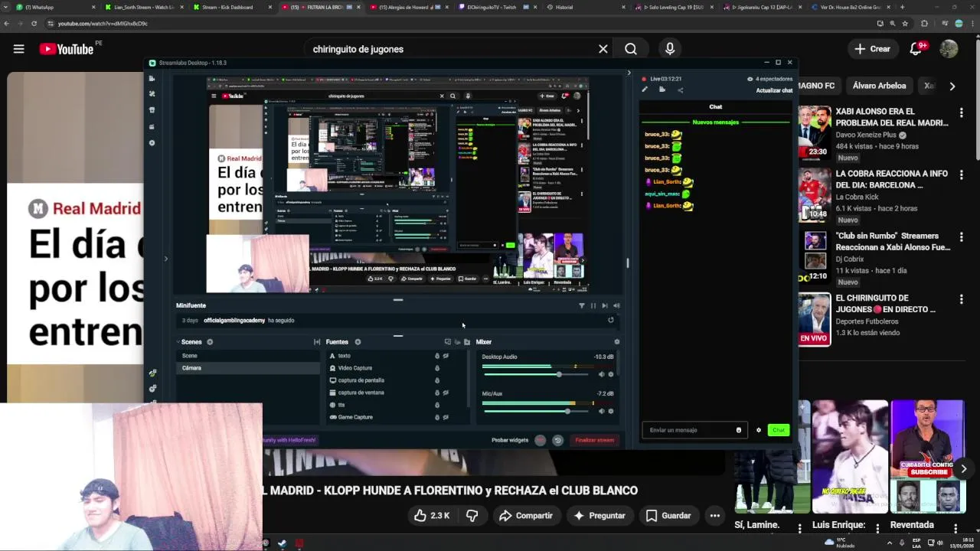Toggle visibility of captura de ventana source
Viewport: 980px width, 551px height.
446,393
